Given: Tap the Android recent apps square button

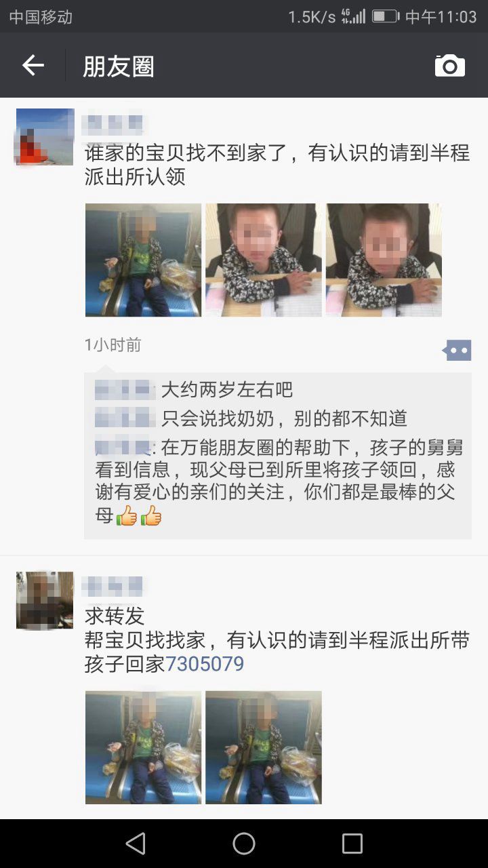Looking at the screenshot, I should [x=352, y=844].
